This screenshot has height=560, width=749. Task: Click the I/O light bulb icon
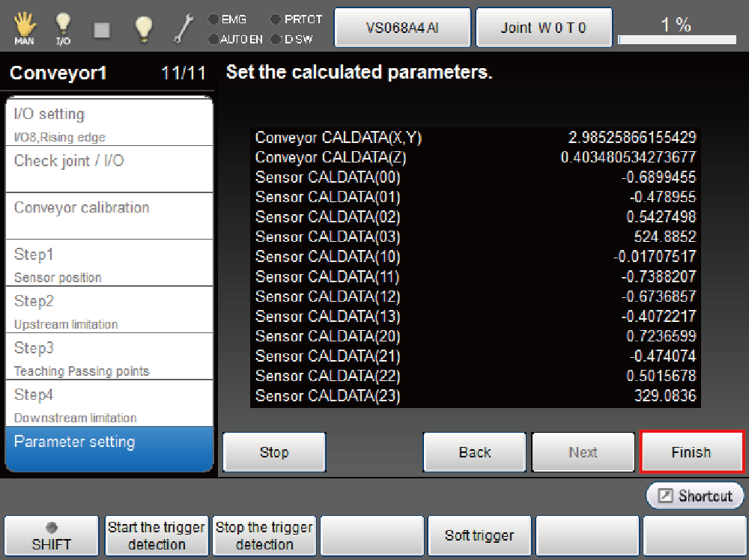click(63, 28)
